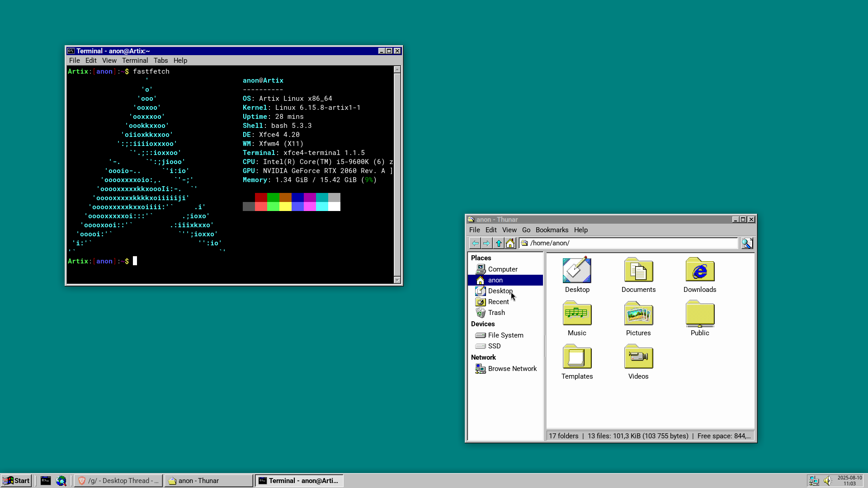Open Terminal Help menu

click(180, 61)
